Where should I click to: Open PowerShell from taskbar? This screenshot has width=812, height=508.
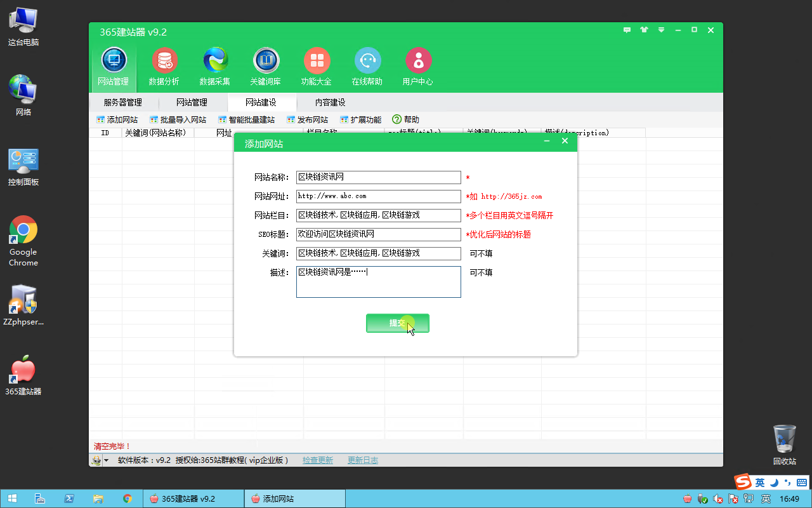[69, 498]
